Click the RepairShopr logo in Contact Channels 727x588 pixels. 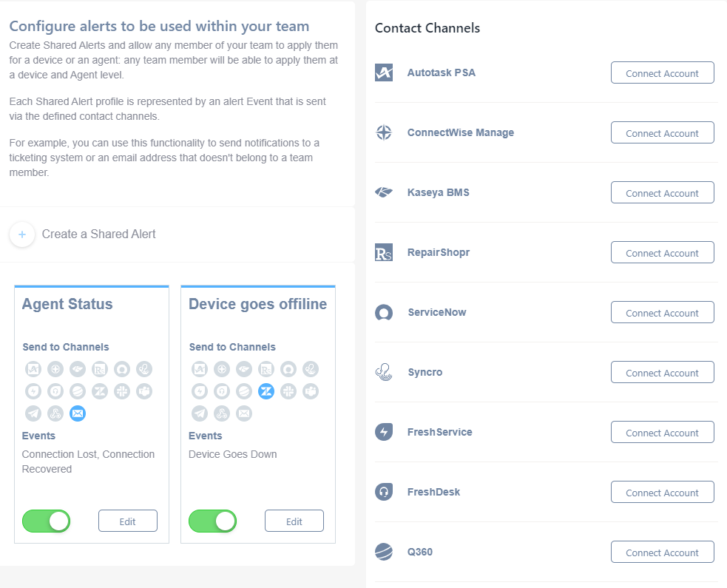[x=384, y=252]
